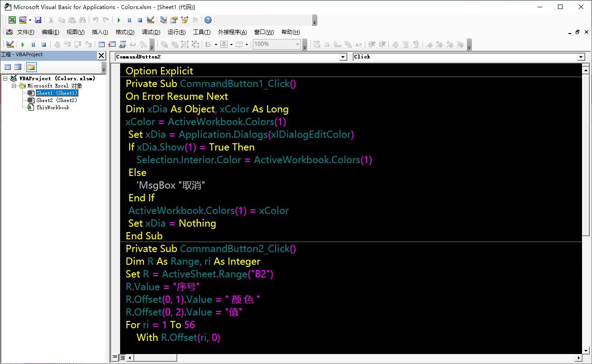Collapse the Microsoft Excel 对象 folder
The image size is (592, 364).
(x=14, y=86)
